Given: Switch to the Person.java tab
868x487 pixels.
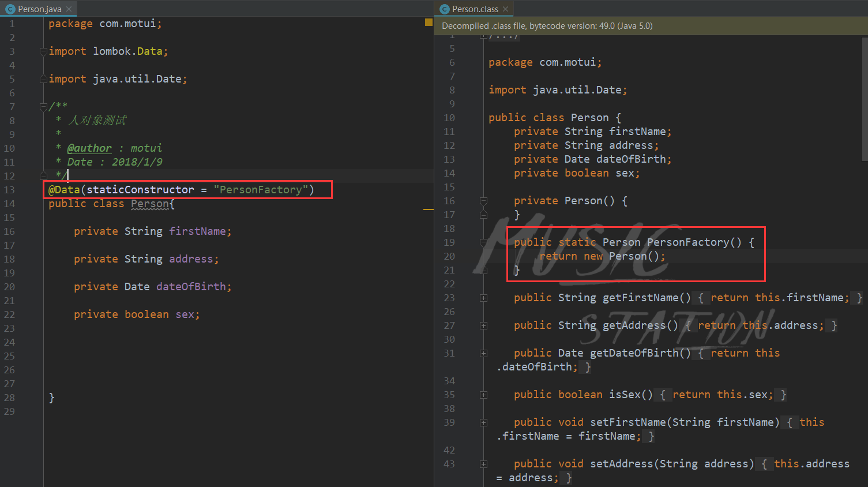Looking at the screenshot, I should tap(39, 9).
